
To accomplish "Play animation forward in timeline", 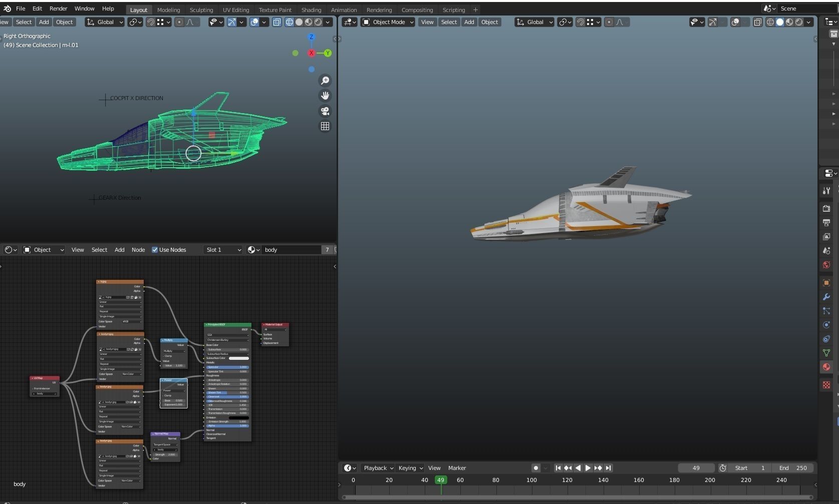I will coord(588,468).
